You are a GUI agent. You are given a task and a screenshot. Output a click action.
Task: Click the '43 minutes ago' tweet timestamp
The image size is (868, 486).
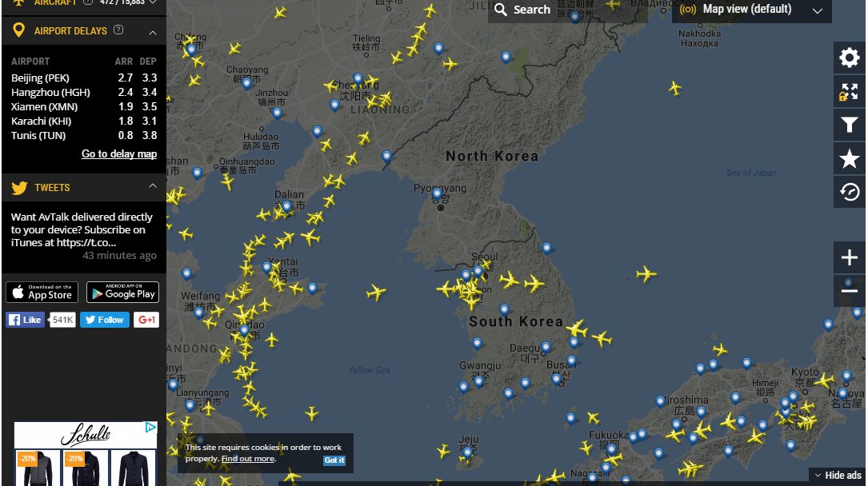119,256
